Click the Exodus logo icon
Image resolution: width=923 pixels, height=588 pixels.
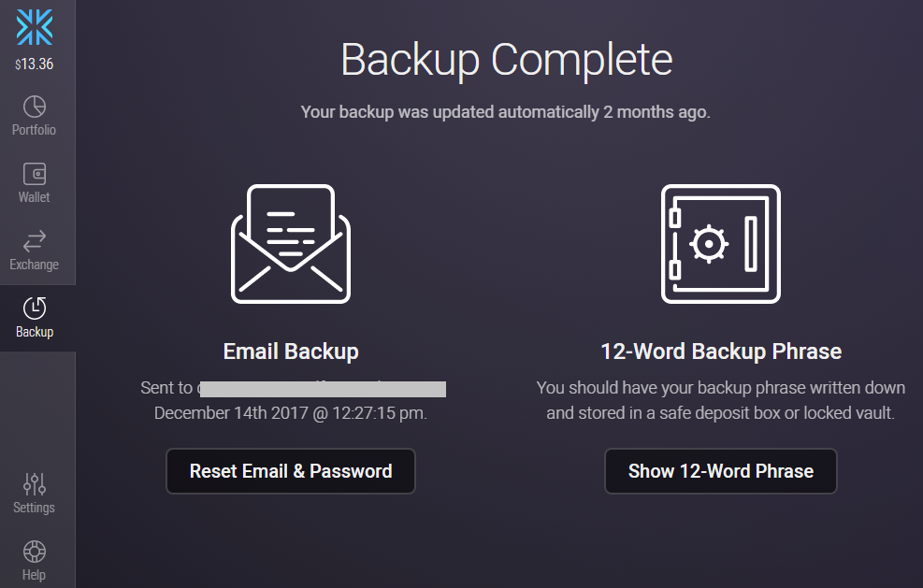[x=35, y=27]
